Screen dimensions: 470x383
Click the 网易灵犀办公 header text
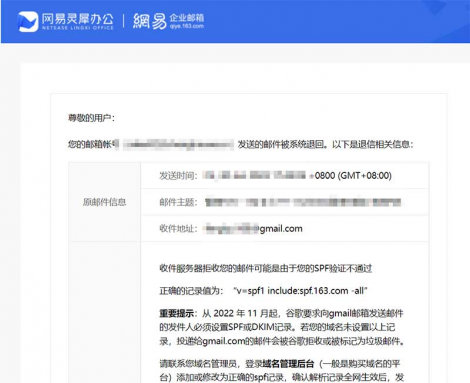[78, 19]
